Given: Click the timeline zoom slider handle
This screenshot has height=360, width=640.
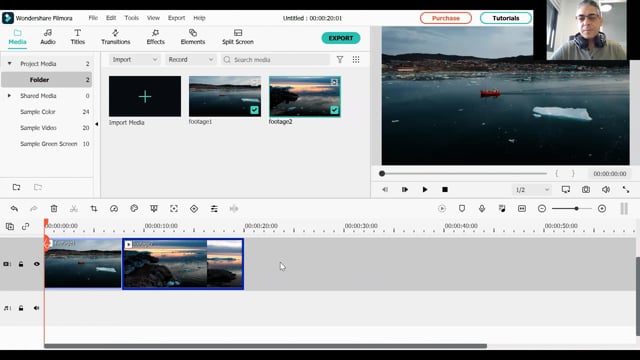Looking at the screenshot, I should click(x=576, y=209).
